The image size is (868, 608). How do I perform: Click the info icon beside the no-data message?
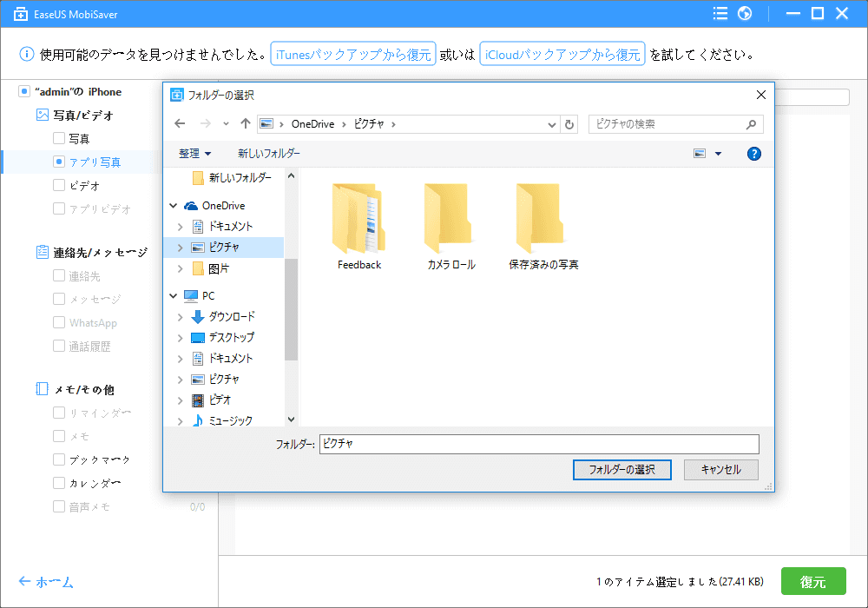[x=27, y=54]
